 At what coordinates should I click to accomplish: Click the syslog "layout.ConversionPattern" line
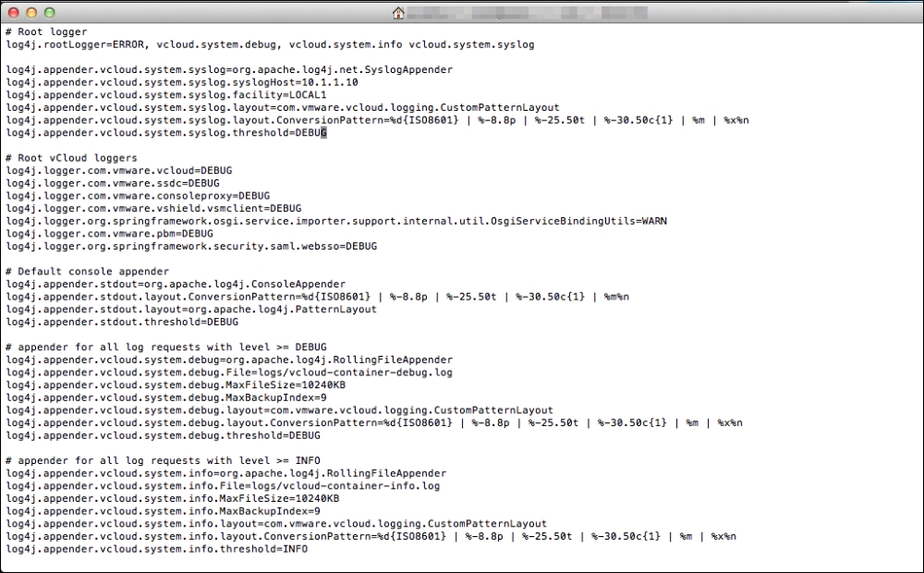click(378, 120)
